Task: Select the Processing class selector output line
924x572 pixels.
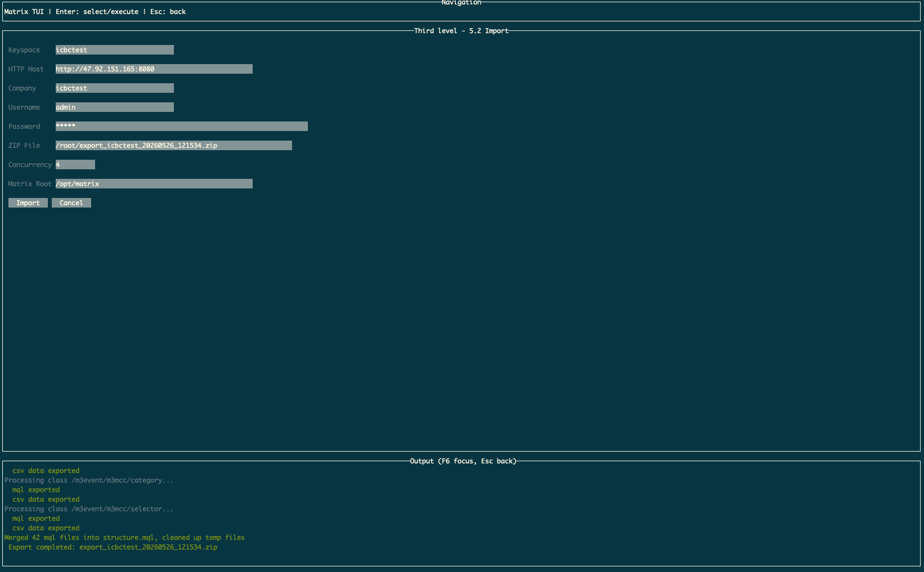Action: point(89,509)
